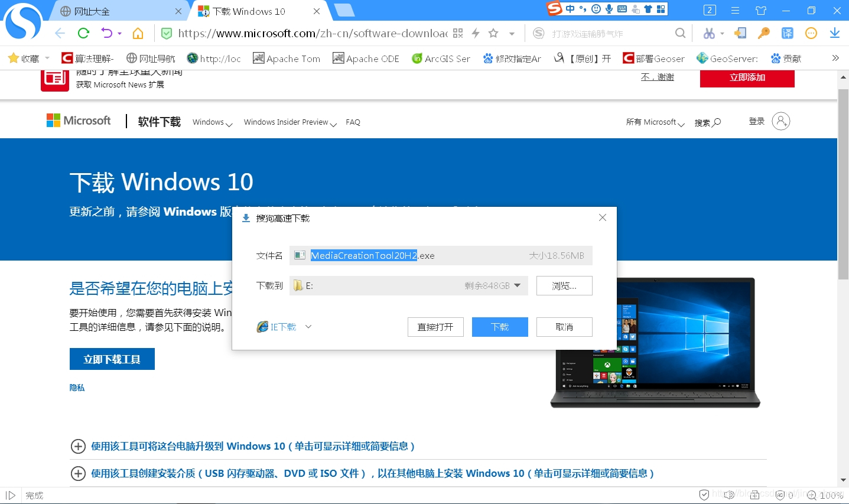Screen dimensions: 849x504
Task: Click the orange key password icon
Action: click(764, 33)
